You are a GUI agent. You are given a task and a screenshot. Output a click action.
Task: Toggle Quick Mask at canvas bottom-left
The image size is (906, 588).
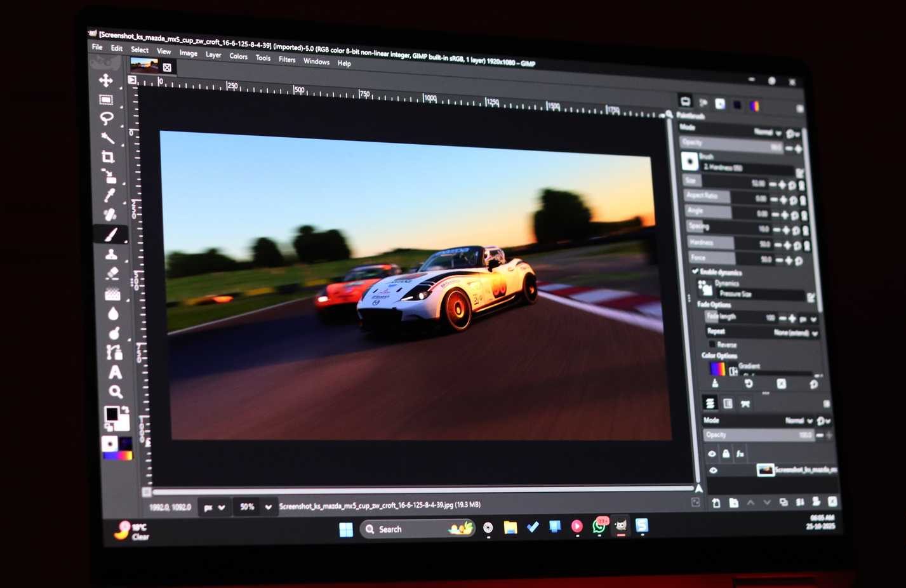coord(147,492)
